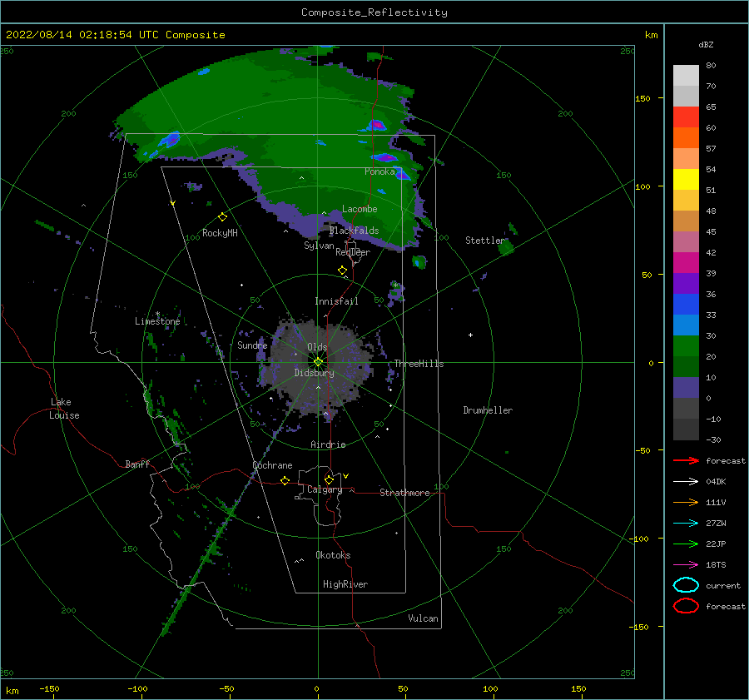Click the Sylvan label on the map
Viewport: 749px width, 700px height.
click(x=319, y=246)
